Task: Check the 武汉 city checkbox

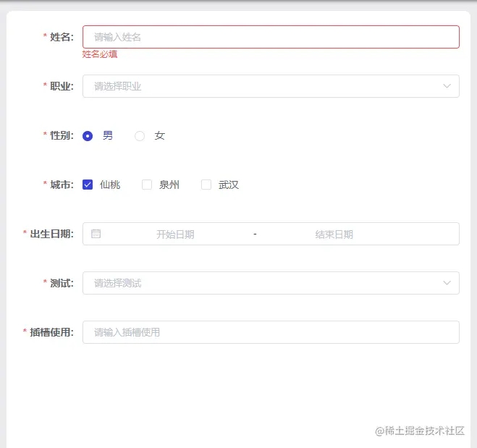Action: click(x=206, y=185)
